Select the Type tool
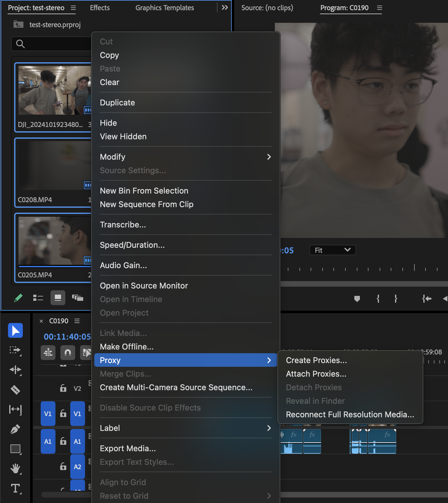The image size is (448, 503). coord(15,489)
